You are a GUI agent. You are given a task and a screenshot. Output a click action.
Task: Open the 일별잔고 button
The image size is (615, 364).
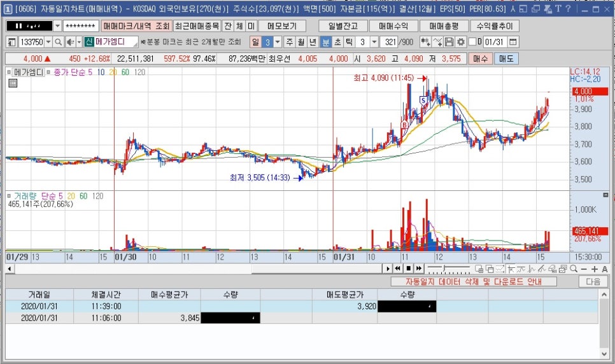pyautogui.click(x=343, y=26)
